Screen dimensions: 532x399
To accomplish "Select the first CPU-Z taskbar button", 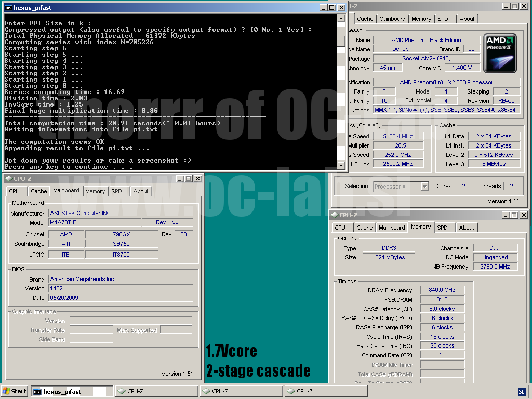I will click(x=156, y=391).
